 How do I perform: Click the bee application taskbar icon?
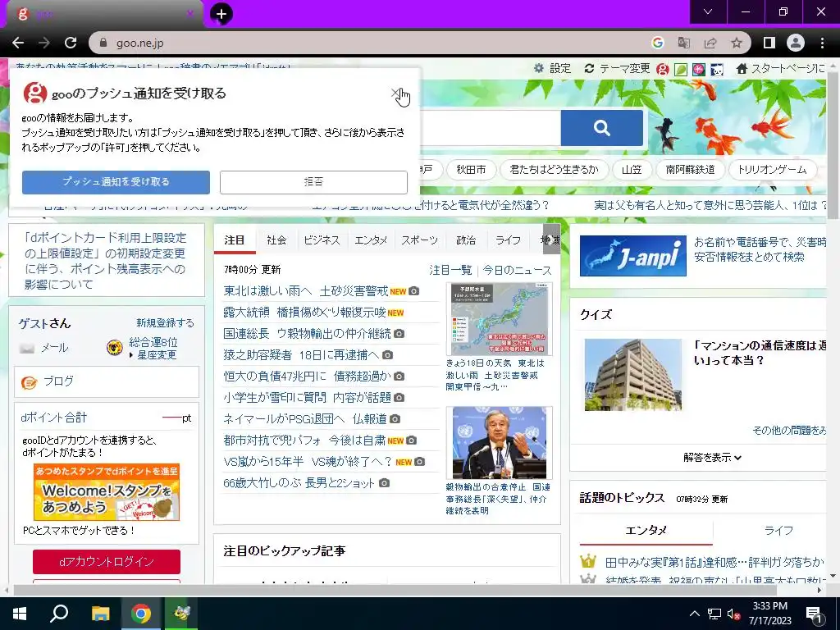pos(181,614)
